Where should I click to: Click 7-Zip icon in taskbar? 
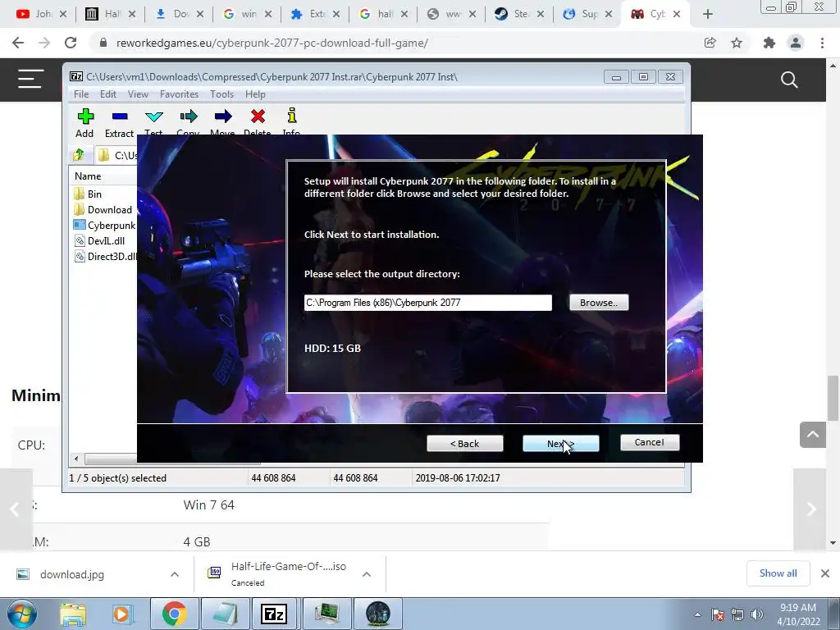click(x=274, y=614)
